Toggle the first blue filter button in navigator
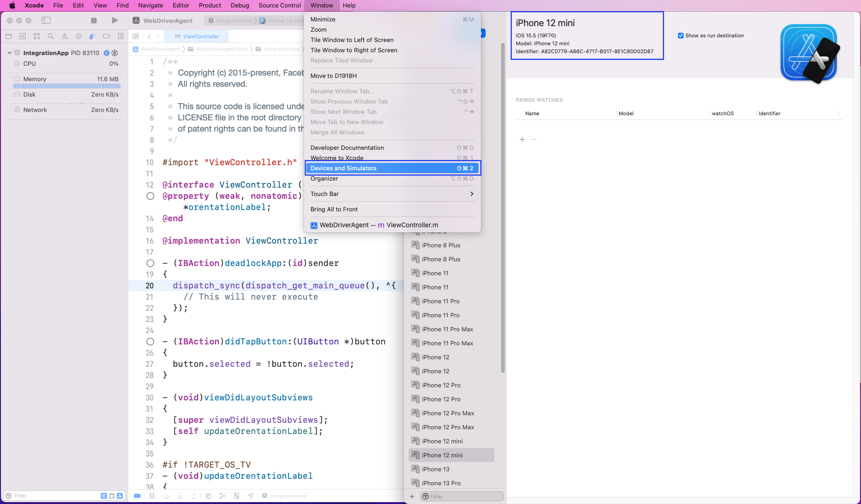Image resolution: width=861 pixels, height=504 pixels. pyautogui.click(x=104, y=496)
